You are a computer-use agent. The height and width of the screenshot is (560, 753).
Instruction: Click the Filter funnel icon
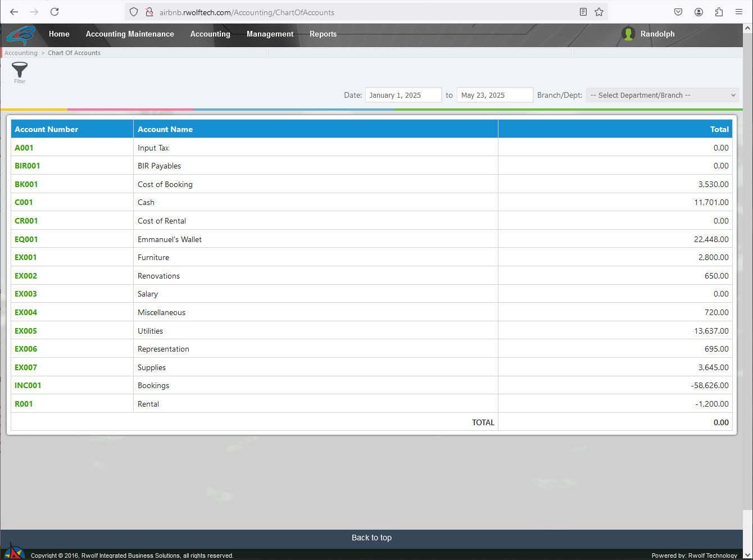point(20,70)
